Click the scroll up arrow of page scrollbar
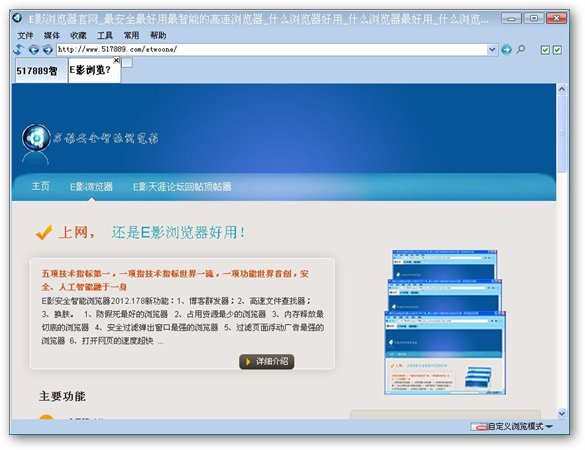Screen dimensions: 585x450 point(561,89)
